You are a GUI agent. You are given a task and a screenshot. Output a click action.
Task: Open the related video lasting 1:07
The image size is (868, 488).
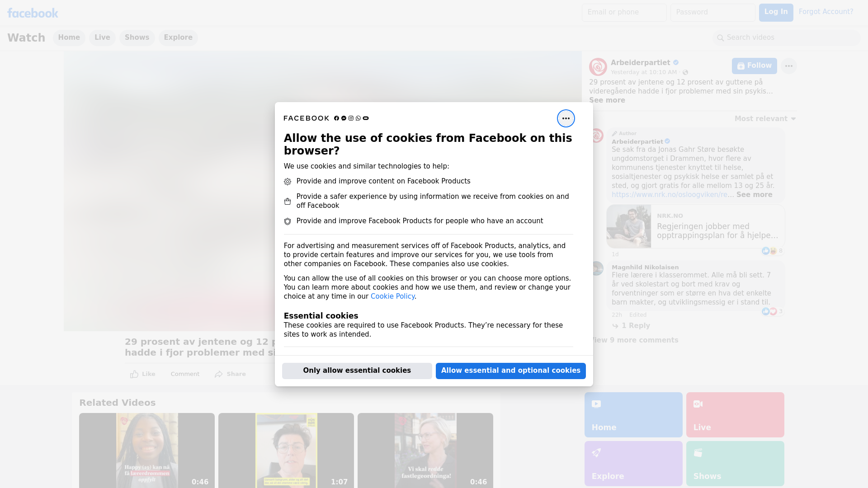click(286, 450)
